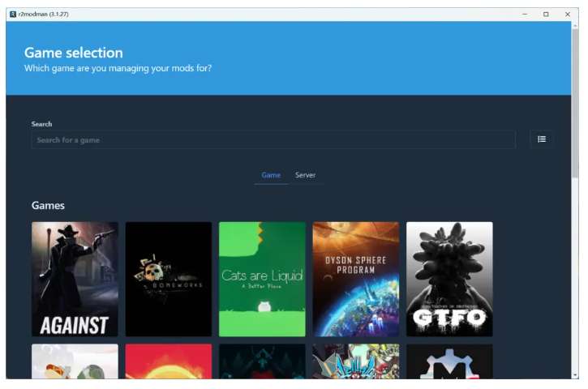Maximize the r2modman window
This screenshot has height=389, width=588.
546,14
